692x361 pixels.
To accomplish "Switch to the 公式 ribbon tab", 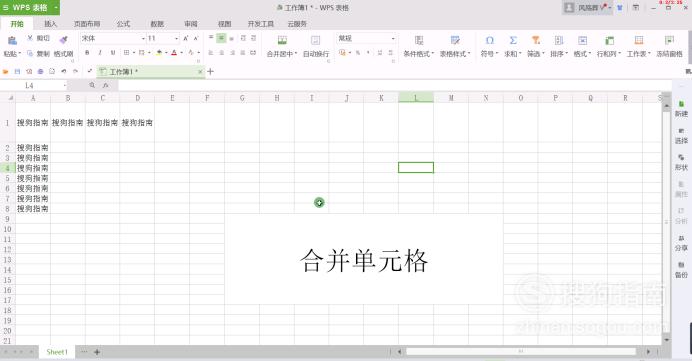I will coord(123,24).
